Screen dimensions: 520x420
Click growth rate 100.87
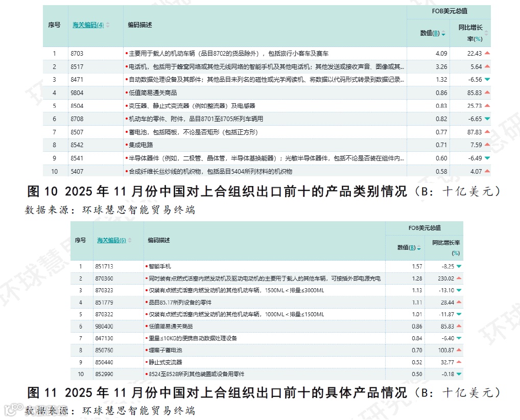click(446, 350)
